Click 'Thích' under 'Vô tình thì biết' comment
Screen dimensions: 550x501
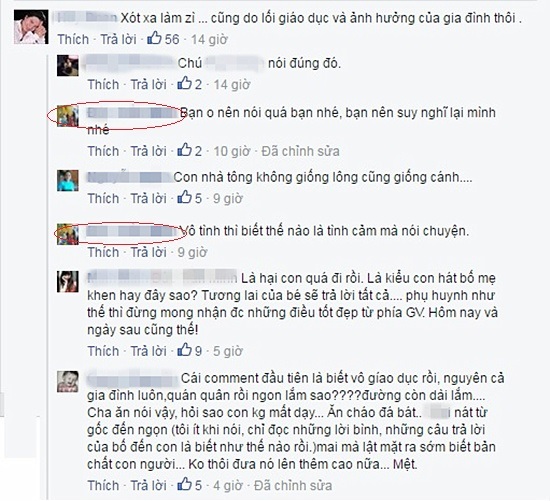tap(103, 252)
